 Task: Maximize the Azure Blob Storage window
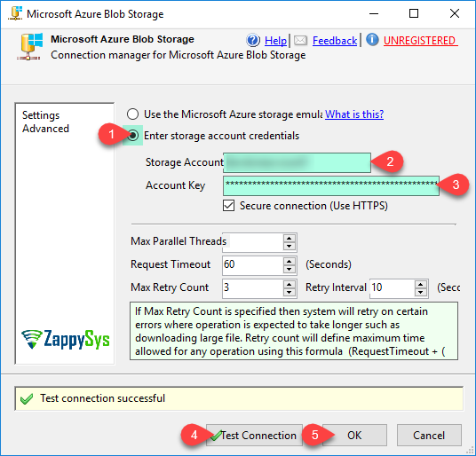point(414,13)
